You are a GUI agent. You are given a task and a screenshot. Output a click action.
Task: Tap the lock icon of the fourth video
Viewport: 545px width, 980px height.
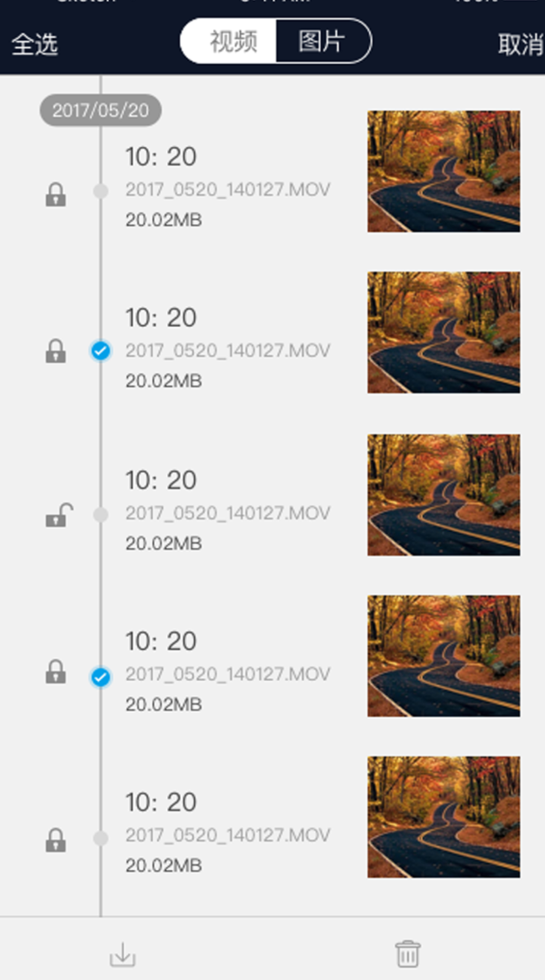pos(55,671)
